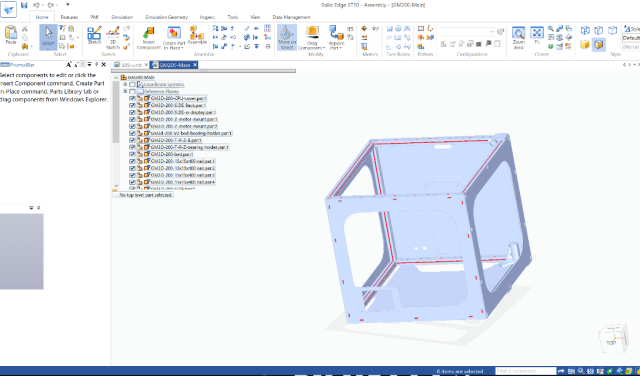This screenshot has width=640, height=376.
Task: Click the Save icon in quick access
Action: tap(24, 5)
